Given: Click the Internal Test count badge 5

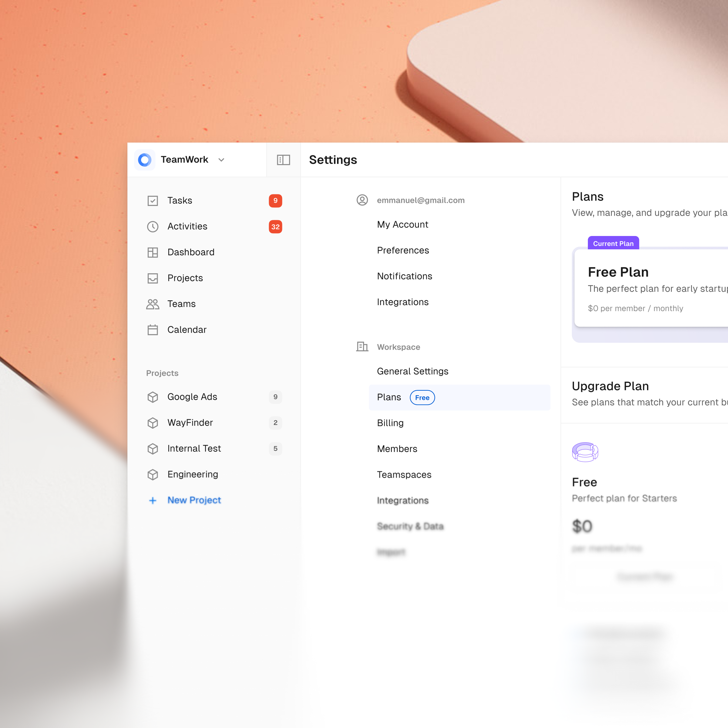Looking at the screenshot, I should click(x=275, y=448).
